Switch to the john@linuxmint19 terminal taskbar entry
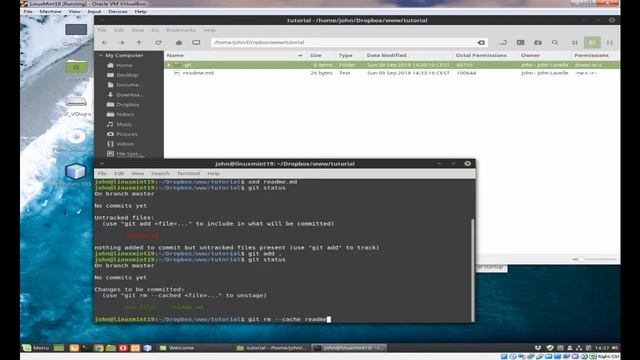Screen dimensions: 640x360 [x=349, y=348]
